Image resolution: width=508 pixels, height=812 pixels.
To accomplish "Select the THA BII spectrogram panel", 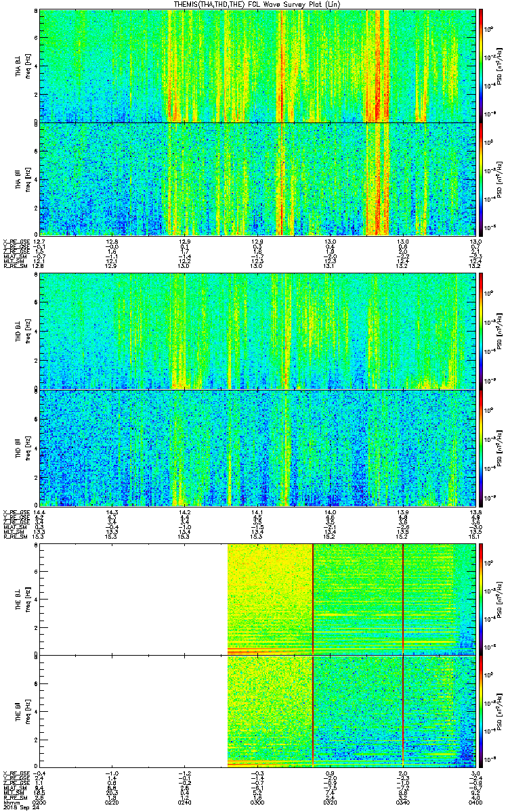I will 257,179.
